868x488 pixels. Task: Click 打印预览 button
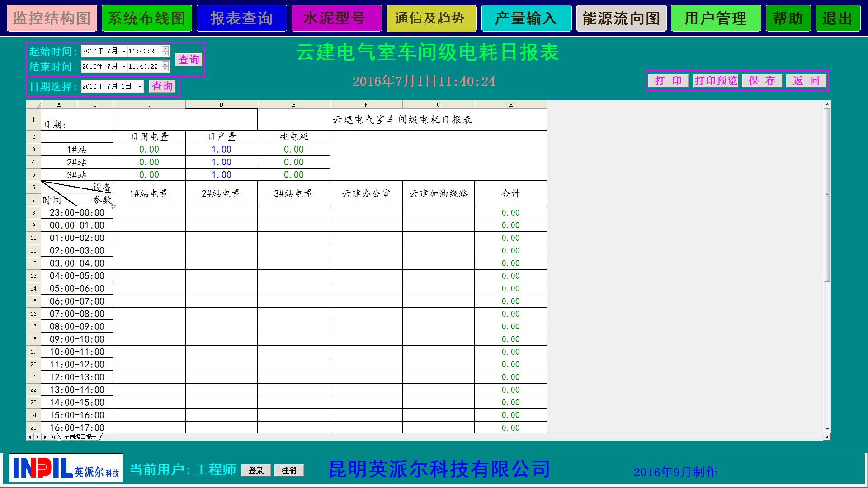tap(716, 81)
